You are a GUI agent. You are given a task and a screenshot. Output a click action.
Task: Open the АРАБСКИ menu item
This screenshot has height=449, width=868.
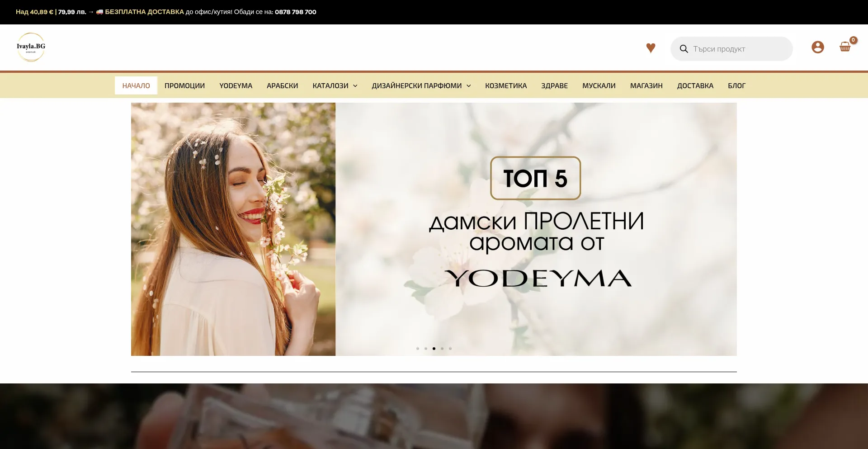pos(282,85)
